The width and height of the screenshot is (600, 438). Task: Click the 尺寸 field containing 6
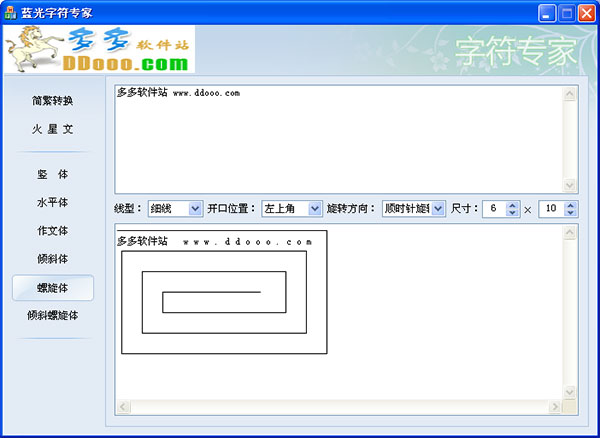pos(494,209)
